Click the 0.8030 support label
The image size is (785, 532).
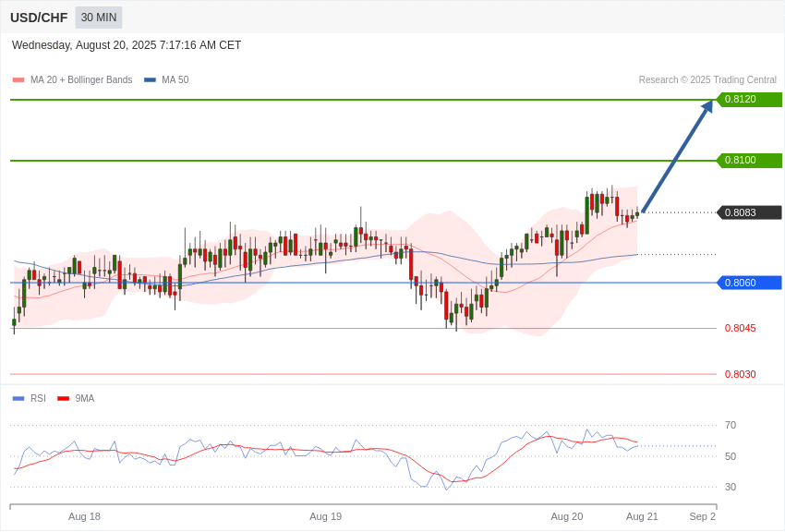(741, 374)
